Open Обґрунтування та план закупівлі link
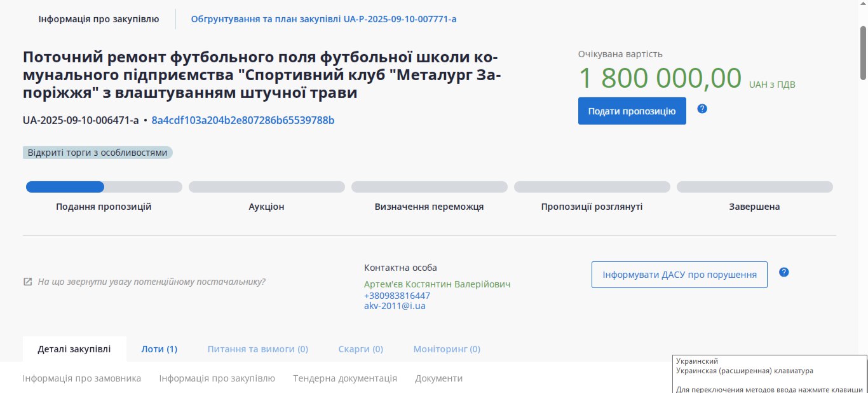The width and height of the screenshot is (868, 393). [323, 19]
